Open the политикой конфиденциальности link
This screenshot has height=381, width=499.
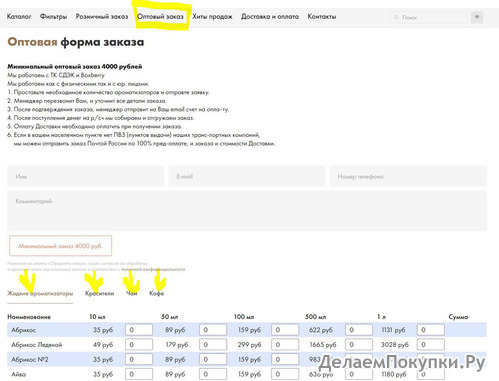coord(153,269)
